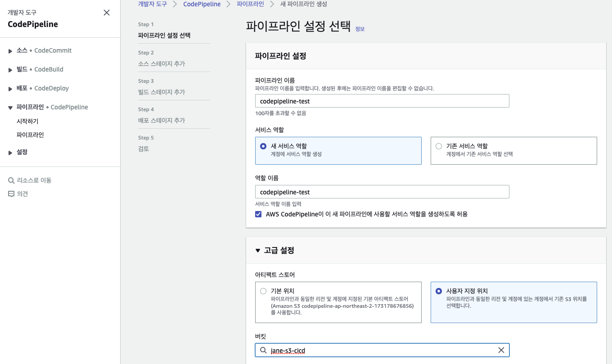The width and height of the screenshot is (612, 364).
Task: Open the 정보 info link beside title
Action: coord(360,29)
